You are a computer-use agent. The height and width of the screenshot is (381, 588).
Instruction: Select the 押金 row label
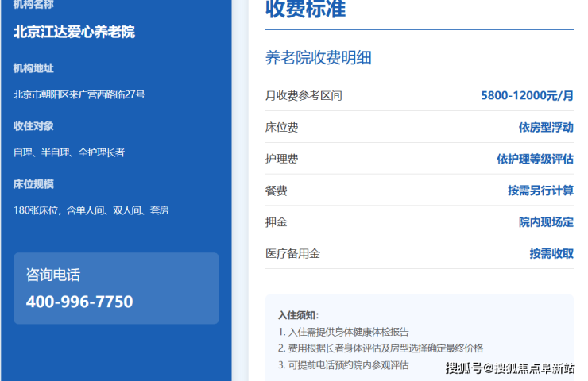pos(277,222)
